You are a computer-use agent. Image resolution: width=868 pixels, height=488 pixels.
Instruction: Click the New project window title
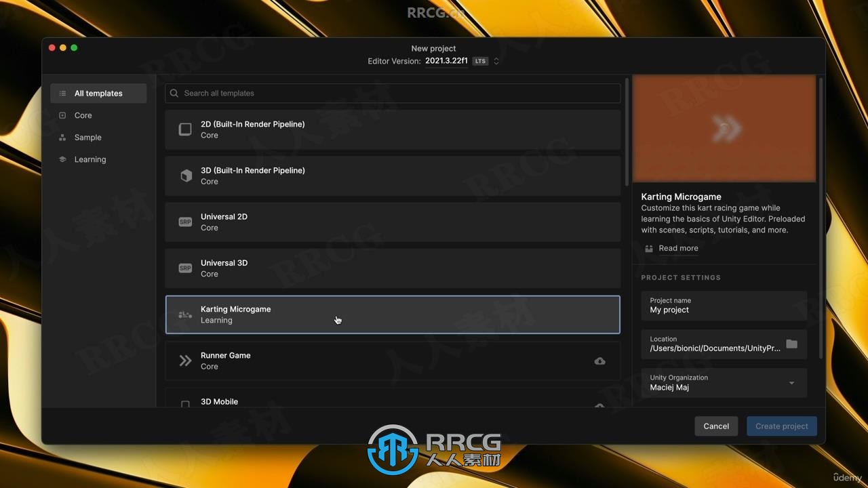tap(433, 48)
